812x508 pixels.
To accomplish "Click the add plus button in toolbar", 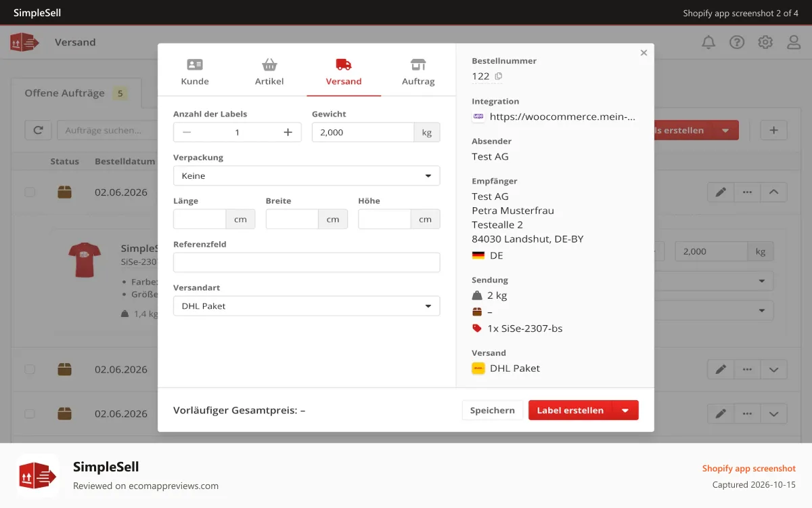I will pyautogui.click(x=773, y=130).
